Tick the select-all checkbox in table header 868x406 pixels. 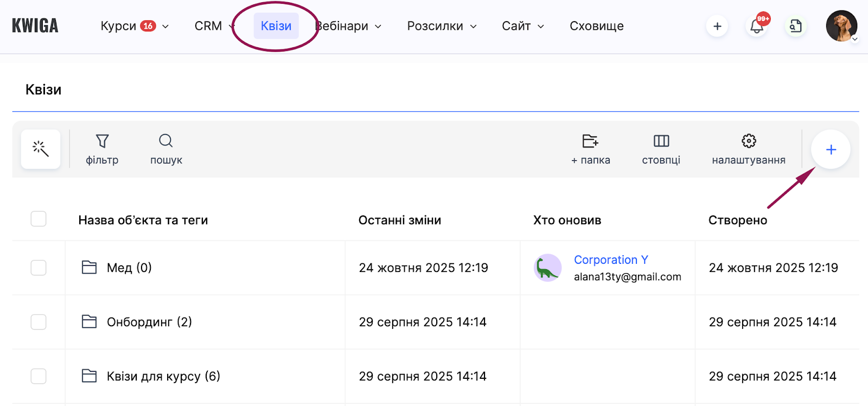[39, 219]
